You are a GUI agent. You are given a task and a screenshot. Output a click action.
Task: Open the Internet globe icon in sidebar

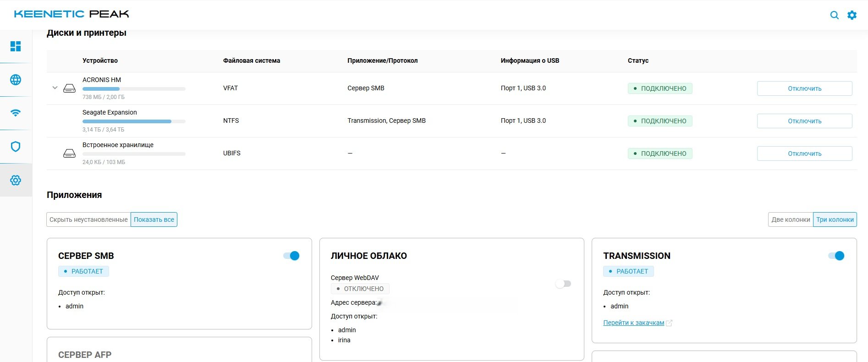[x=16, y=80]
